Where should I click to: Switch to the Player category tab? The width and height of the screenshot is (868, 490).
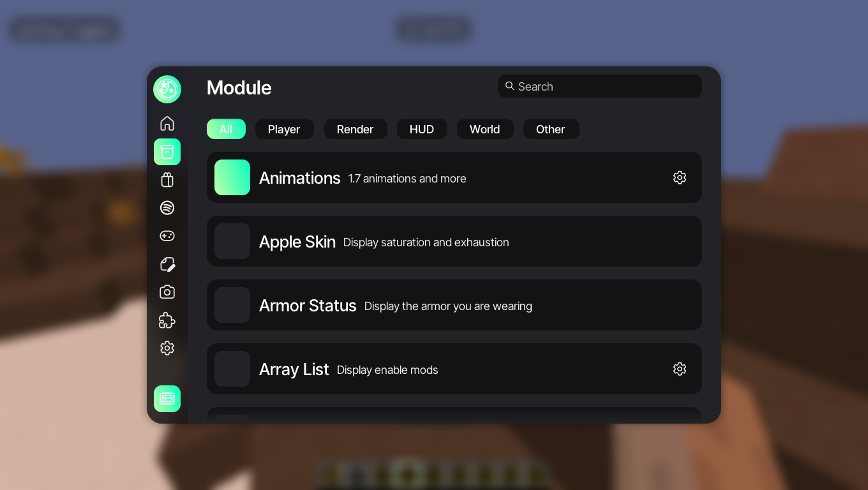tap(284, 129)
